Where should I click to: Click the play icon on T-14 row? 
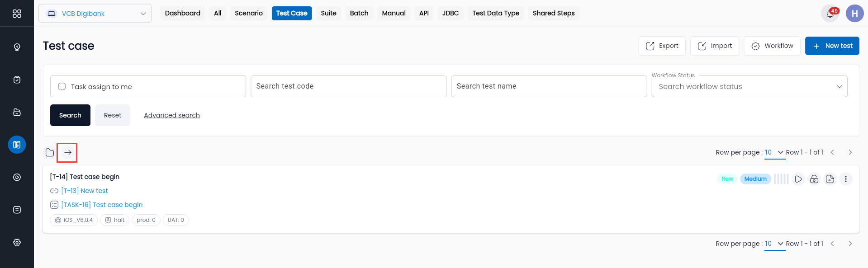click(x=798, y=179)
